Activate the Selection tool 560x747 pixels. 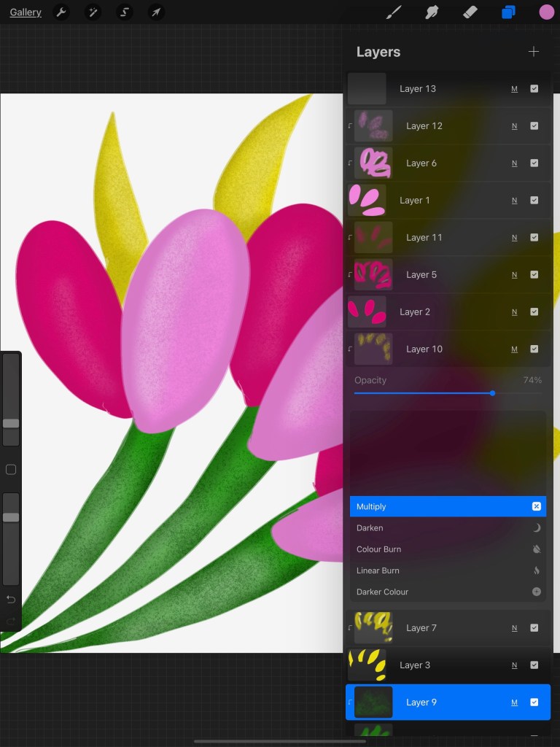(125, 12)
